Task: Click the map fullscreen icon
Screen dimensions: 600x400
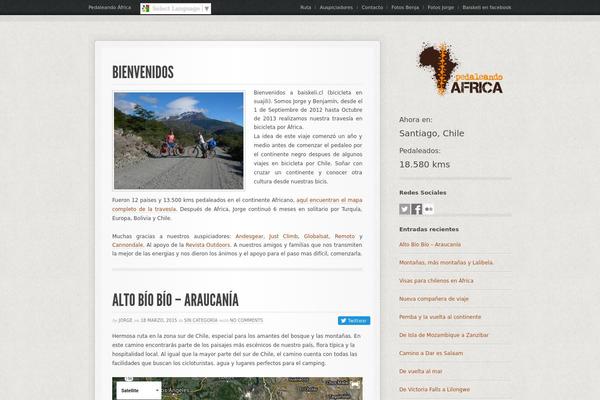Action: pos(355,384)
